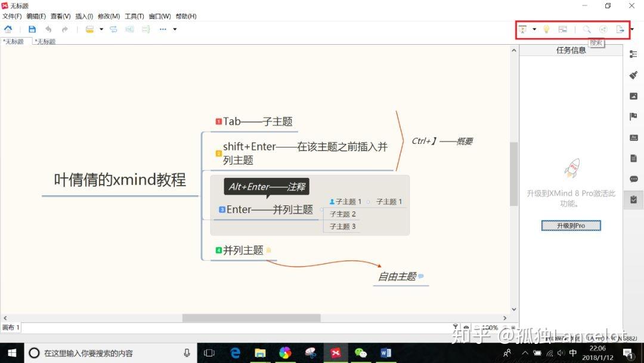
Task: Click the canvas vertical scrollbar thumb
Action: point(514,174)
